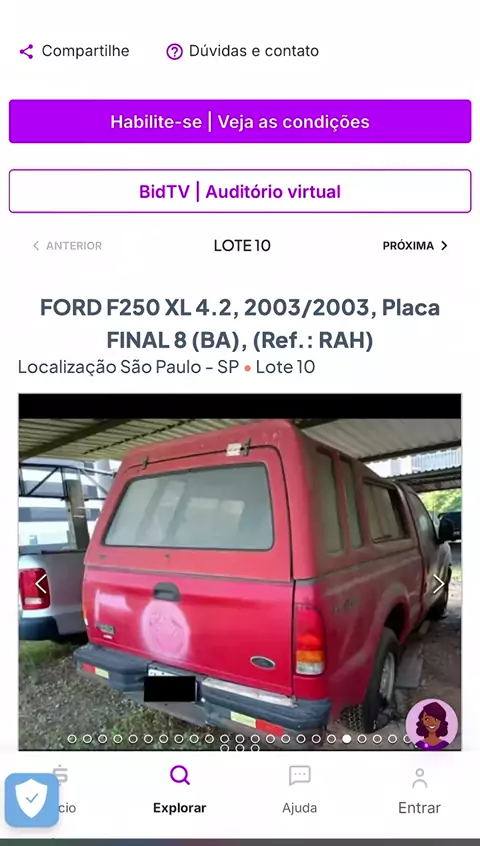Open the Dúvidas e contato help icon

[x=174, y=52]
